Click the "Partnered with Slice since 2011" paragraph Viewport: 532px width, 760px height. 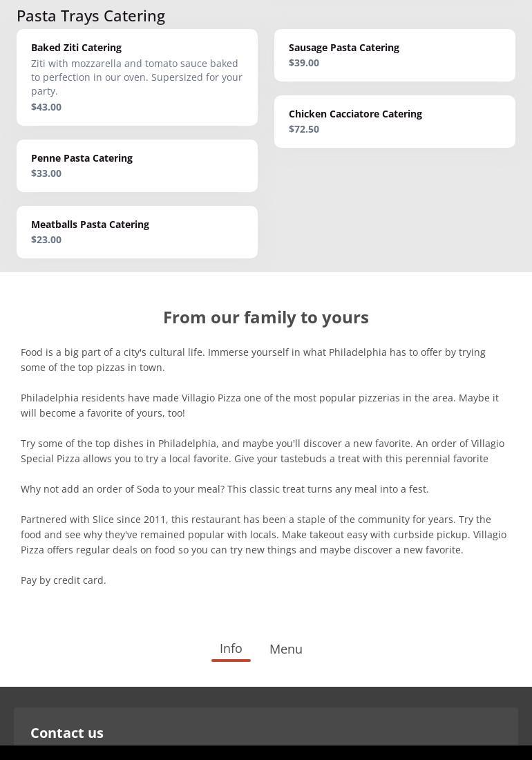point(263,535)
